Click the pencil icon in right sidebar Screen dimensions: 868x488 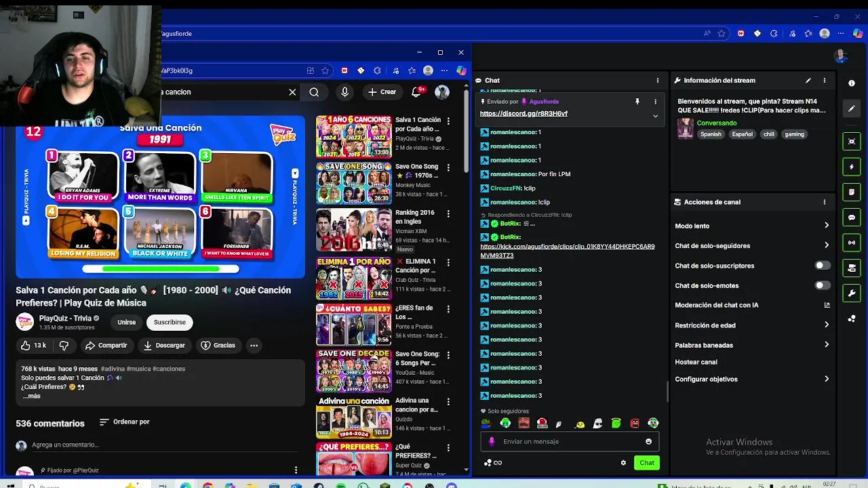pos(852,108)
